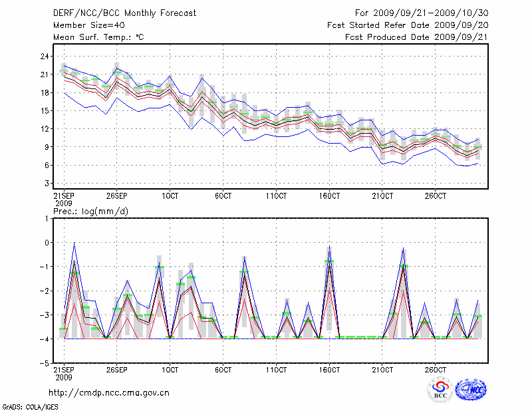The image size is (532, 411).
Task: Click 16OCT on the precipitation chart axis
Action: click(x=329, y=369)
